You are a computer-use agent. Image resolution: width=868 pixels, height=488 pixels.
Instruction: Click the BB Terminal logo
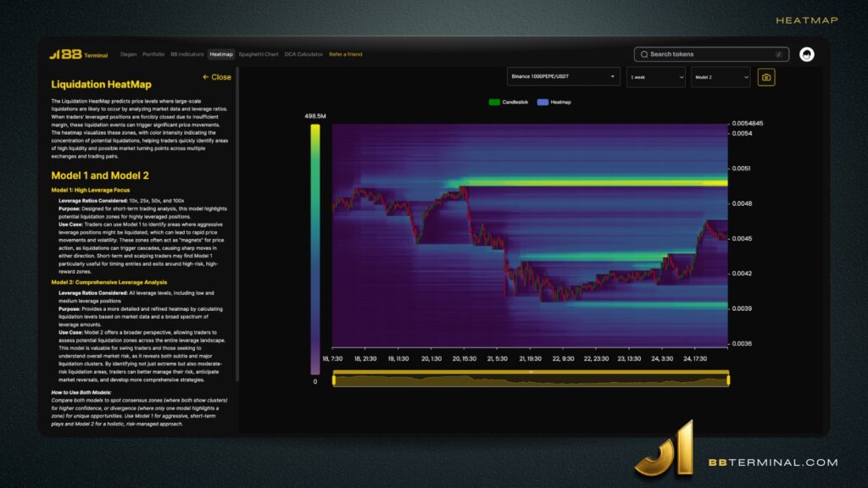pos(78,54)
